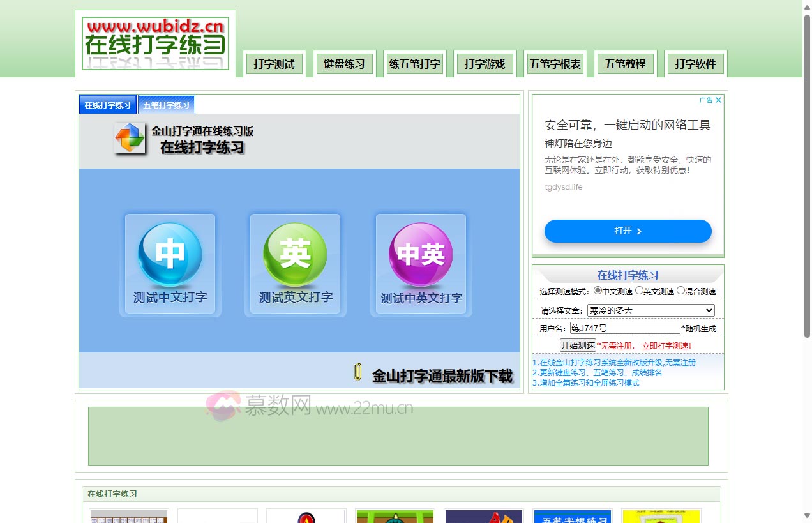812x523 pixels.
Task: Click the 用户名 username input field
Action: coord(624,328)
